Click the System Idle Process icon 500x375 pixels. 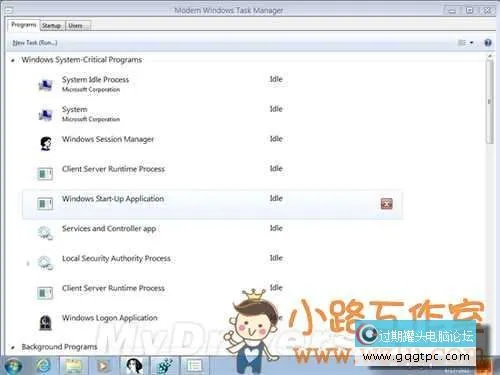pos(45,85)
